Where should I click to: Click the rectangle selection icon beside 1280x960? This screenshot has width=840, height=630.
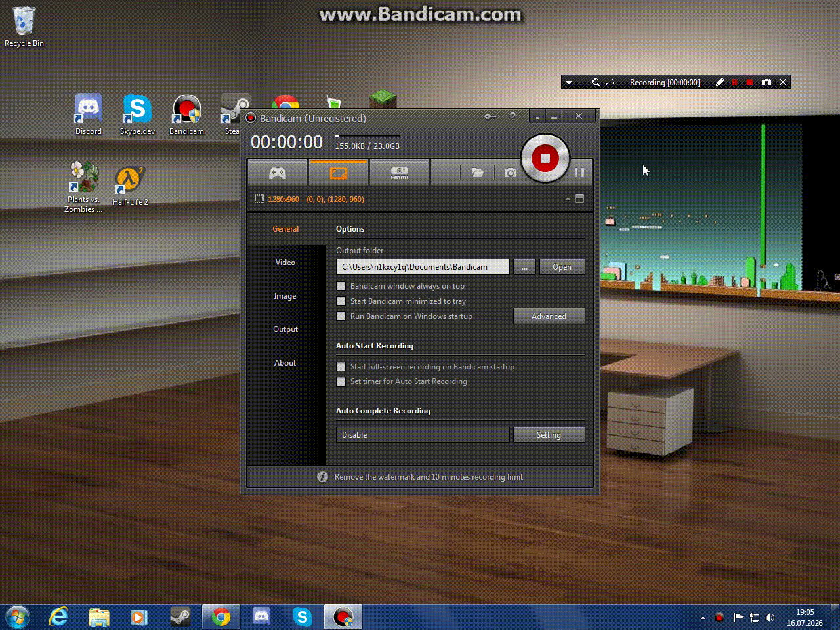pos(259,199)
